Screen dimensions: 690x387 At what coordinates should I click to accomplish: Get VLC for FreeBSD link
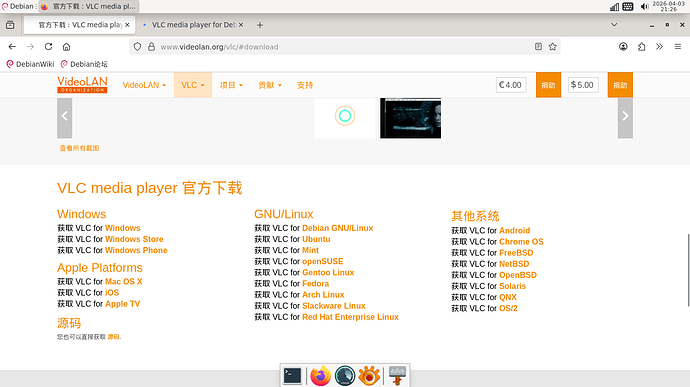516,253
